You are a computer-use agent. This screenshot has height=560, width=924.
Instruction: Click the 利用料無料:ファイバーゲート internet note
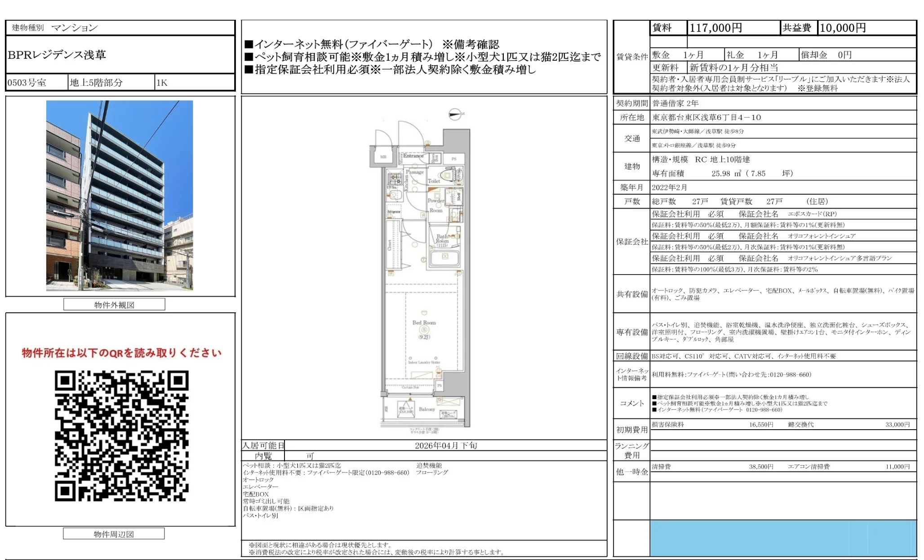click(731, 374)
